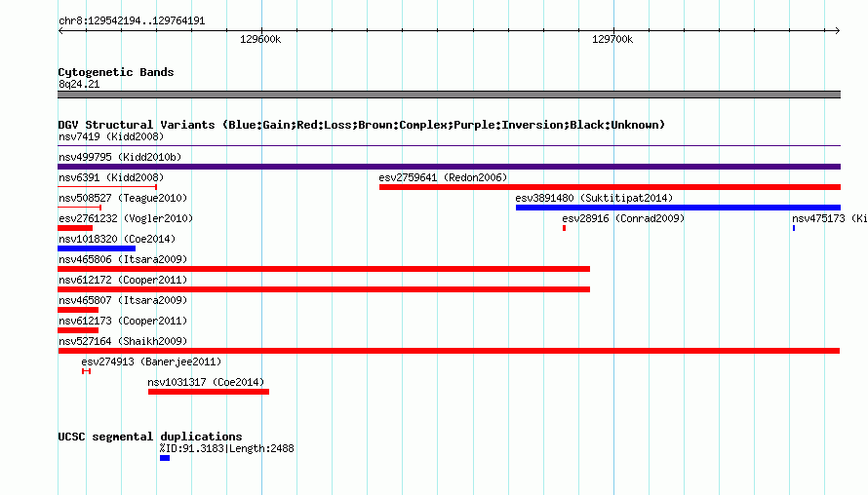Click the nsv7419 (Kidd2008) variant label
The width and height of the screenshot is (868, 495).
[111, 136]
